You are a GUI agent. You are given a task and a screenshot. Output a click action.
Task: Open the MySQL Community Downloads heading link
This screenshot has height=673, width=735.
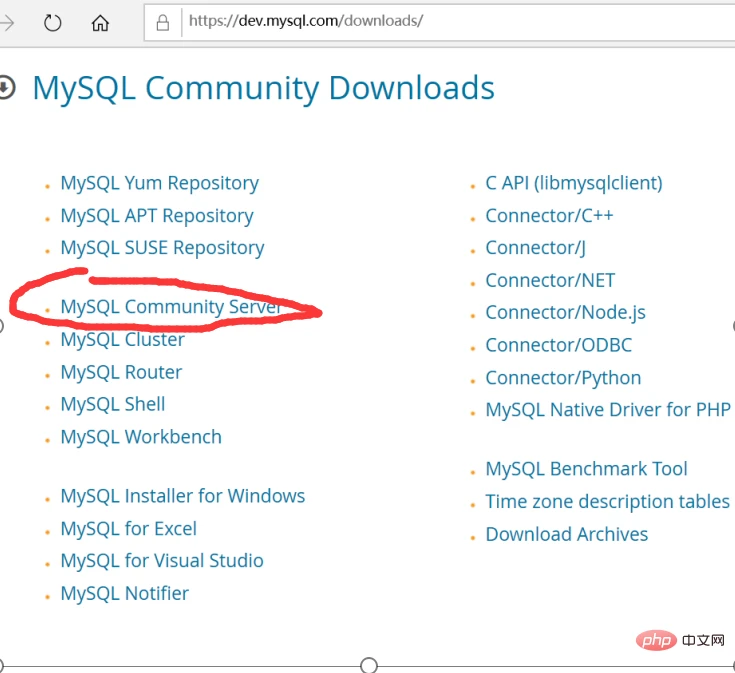(263, 88)
